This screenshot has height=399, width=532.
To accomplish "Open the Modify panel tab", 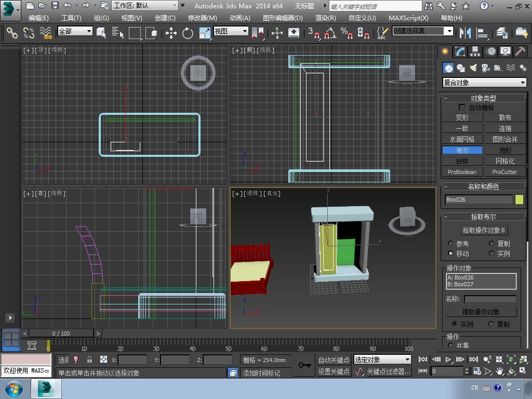I will point(460,51).
